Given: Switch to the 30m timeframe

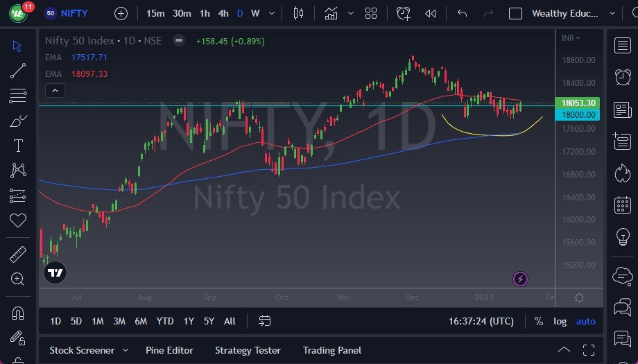Looking at the screenshot, I should 182,13.
